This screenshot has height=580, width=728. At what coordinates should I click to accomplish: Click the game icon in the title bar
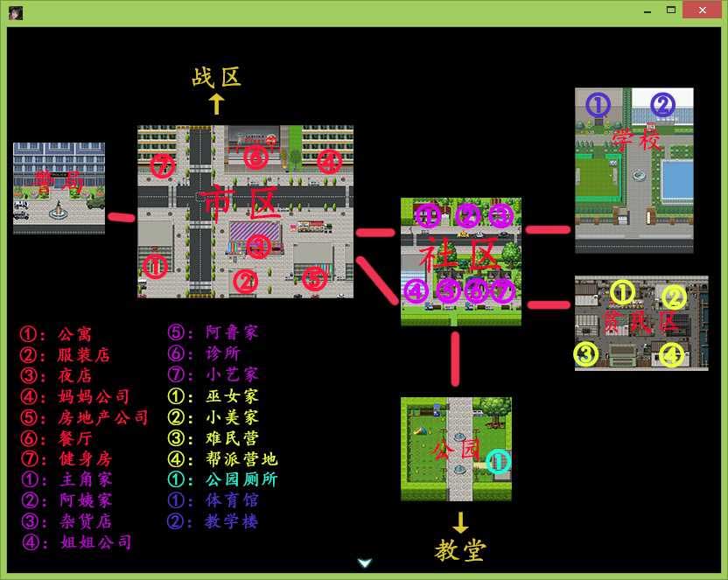(x=16, y=12)
